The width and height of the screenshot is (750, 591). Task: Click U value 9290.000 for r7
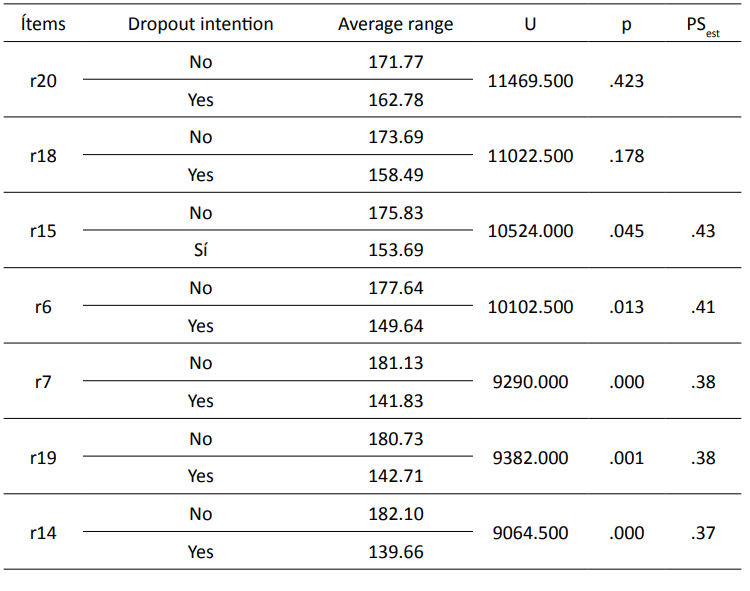530,382
